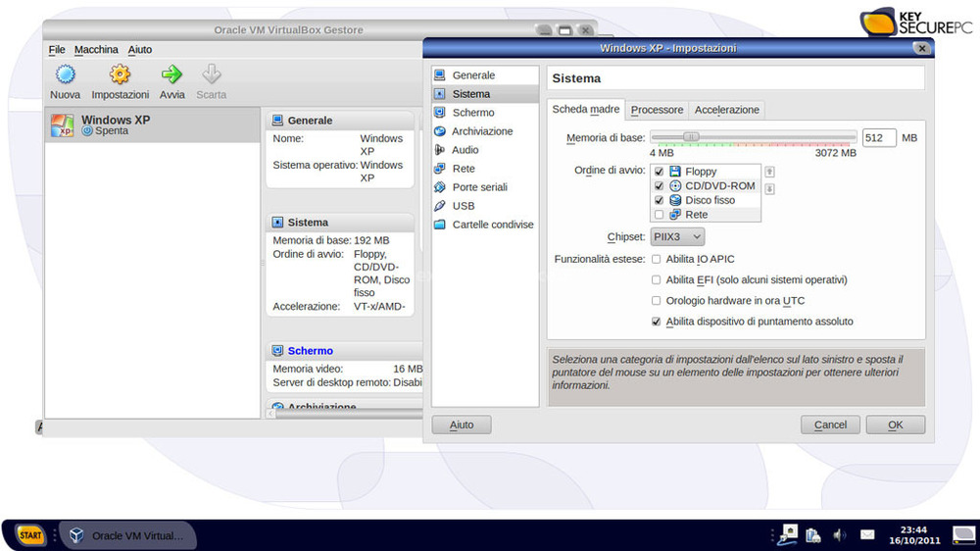Select CD/DVD-ROM entry in boot order
Screen dimensions: 980x551
coord(706,185)
